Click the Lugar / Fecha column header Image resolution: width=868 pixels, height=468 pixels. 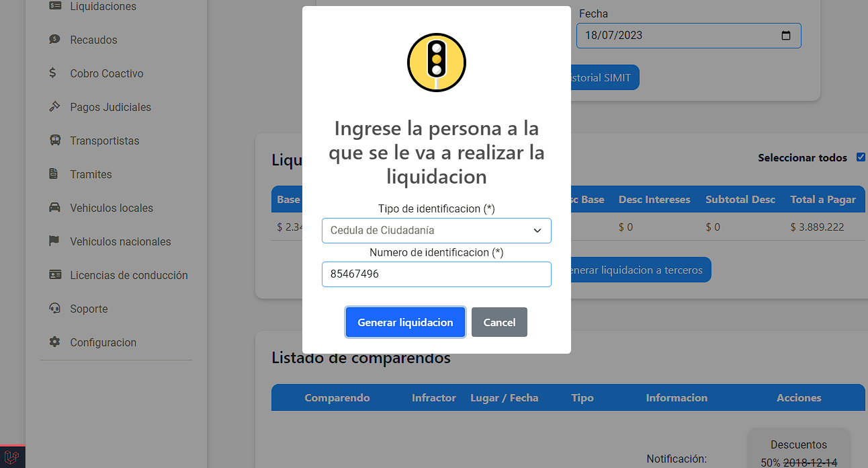(x=505, y=397)
